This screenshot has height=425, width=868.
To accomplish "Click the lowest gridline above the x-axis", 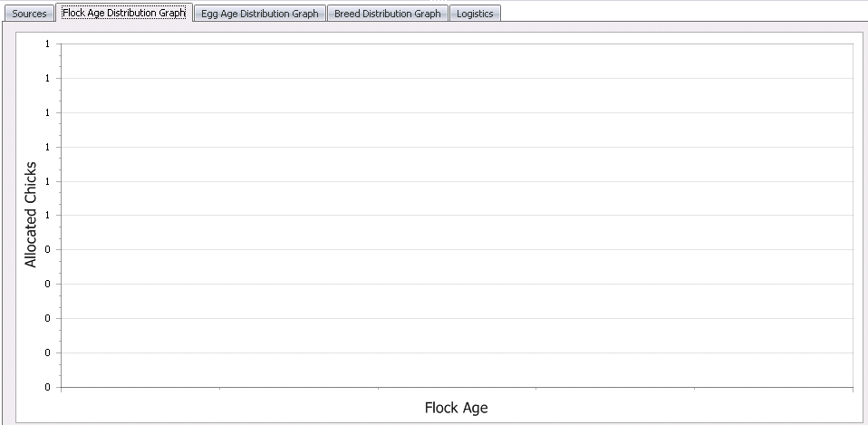I will (x=457, y=353).
